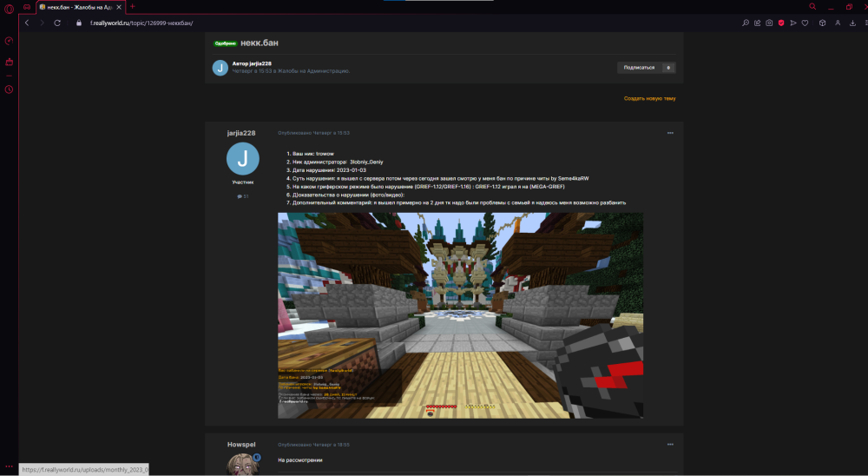The width and height of the screenshot is (868, 476).
Task: Search open tabs with magnifier
Action: tap(812, 7)
